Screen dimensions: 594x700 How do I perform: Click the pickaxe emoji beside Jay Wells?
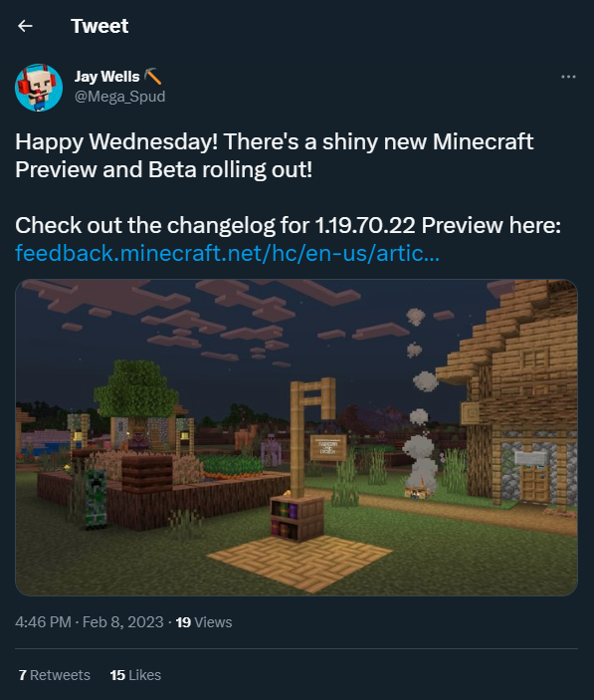153,77
